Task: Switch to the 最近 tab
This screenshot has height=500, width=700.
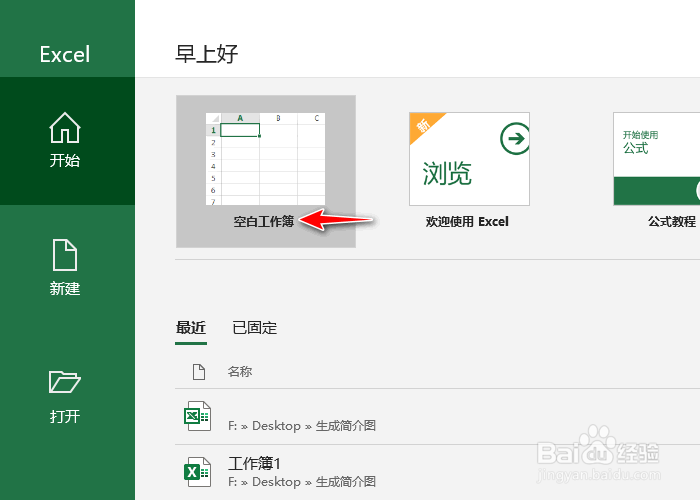Action: (191, 328)
